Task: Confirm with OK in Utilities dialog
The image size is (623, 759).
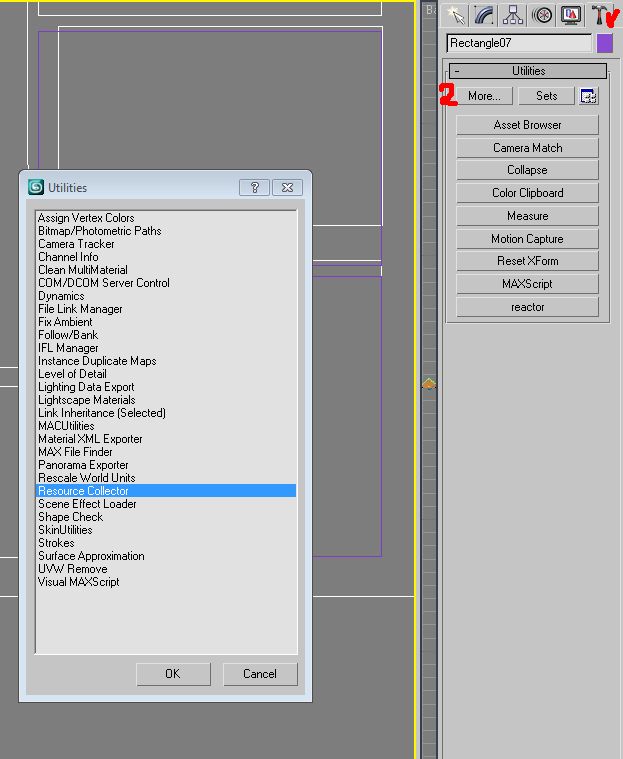Action: click(x=173, y=674)
